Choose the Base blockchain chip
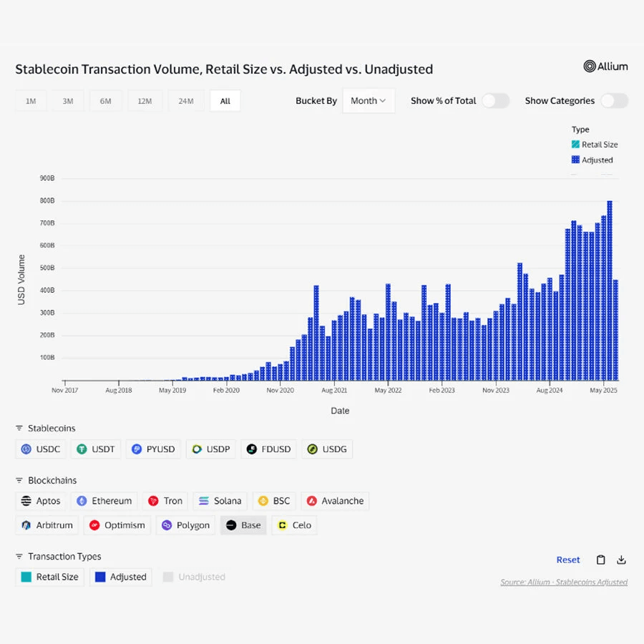 coord(243,525)
